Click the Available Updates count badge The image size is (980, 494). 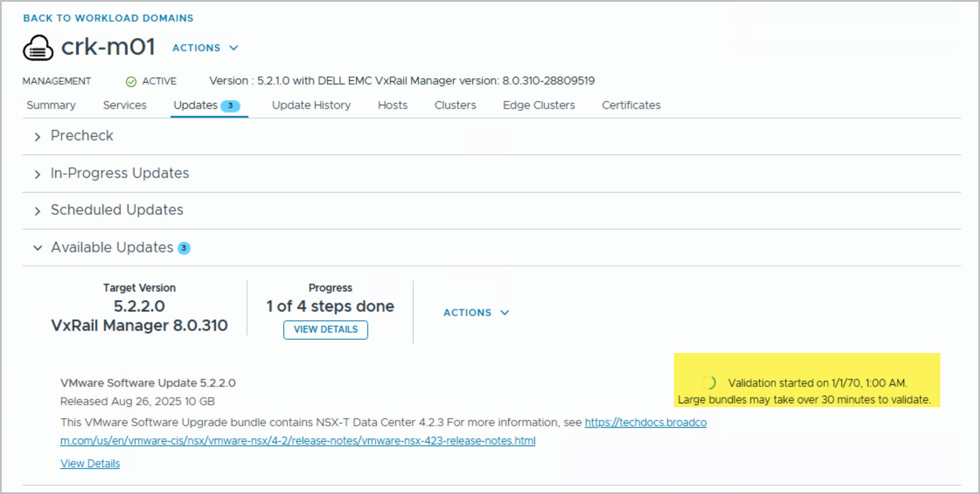pos(184,248)
